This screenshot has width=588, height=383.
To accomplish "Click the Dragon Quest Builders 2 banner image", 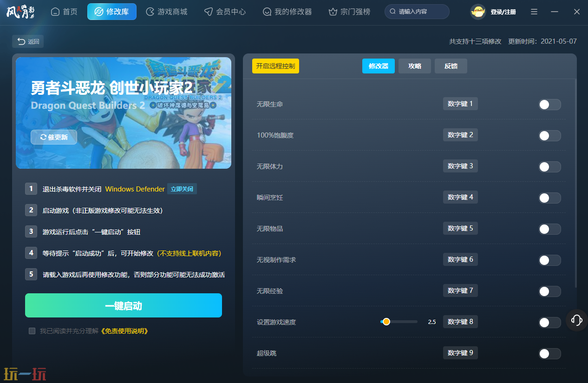I will pyautogui.click(x=124, y=113).
